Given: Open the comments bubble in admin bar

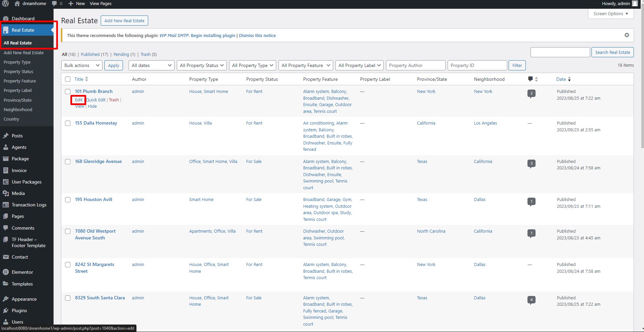Looking at the screenshot, I should pos(55,4).
